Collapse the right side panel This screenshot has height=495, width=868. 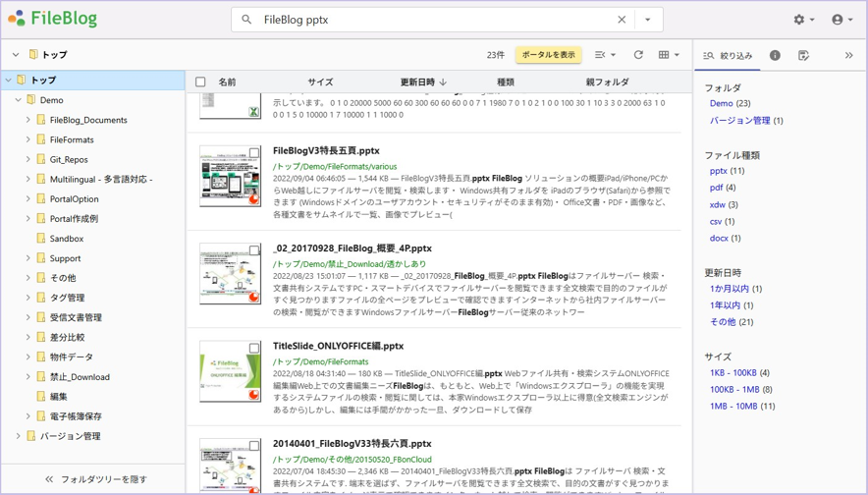pos(848,55)
